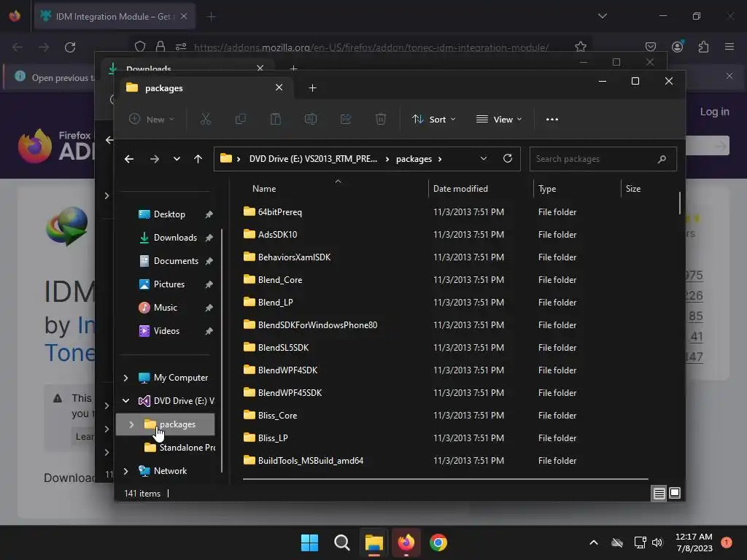Sort by Date modified column header
The width and height of the screenshot is (747, 560).
coord(460,189)
